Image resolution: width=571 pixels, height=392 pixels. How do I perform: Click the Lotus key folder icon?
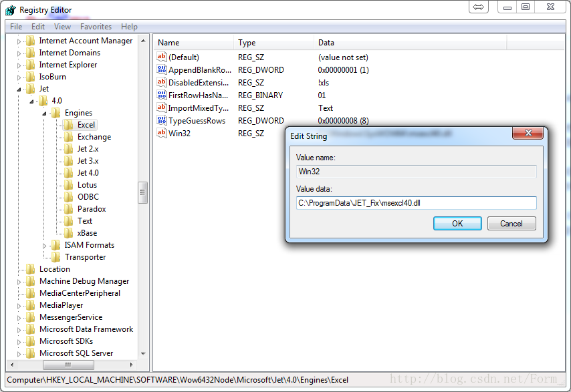(x=68, y=185)
